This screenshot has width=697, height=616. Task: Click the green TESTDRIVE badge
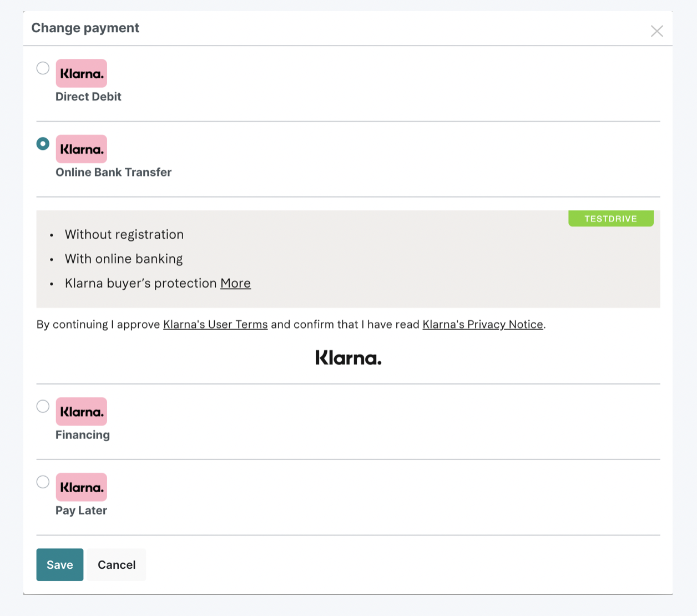pos(611,219)
